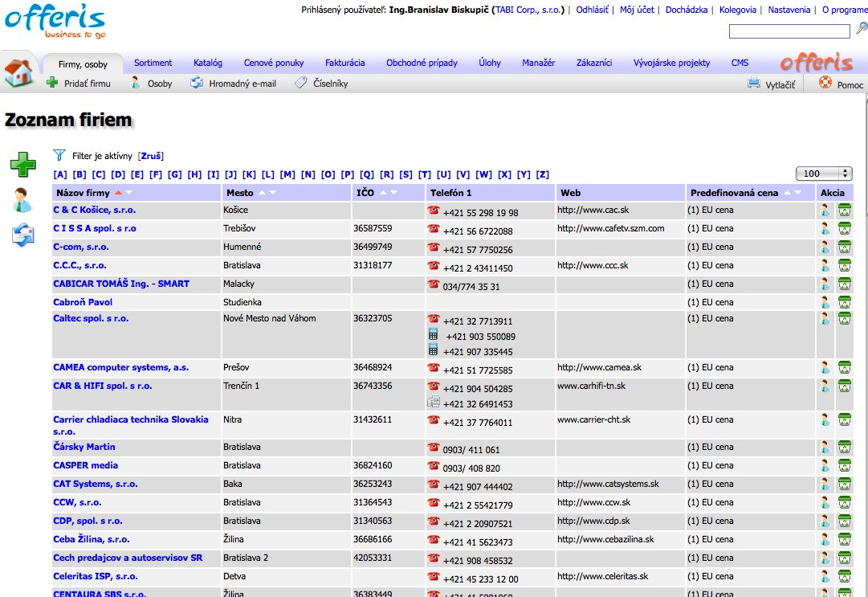Click trash icon for C I S S A row
868x597 pixels.
tap(844, 229)
